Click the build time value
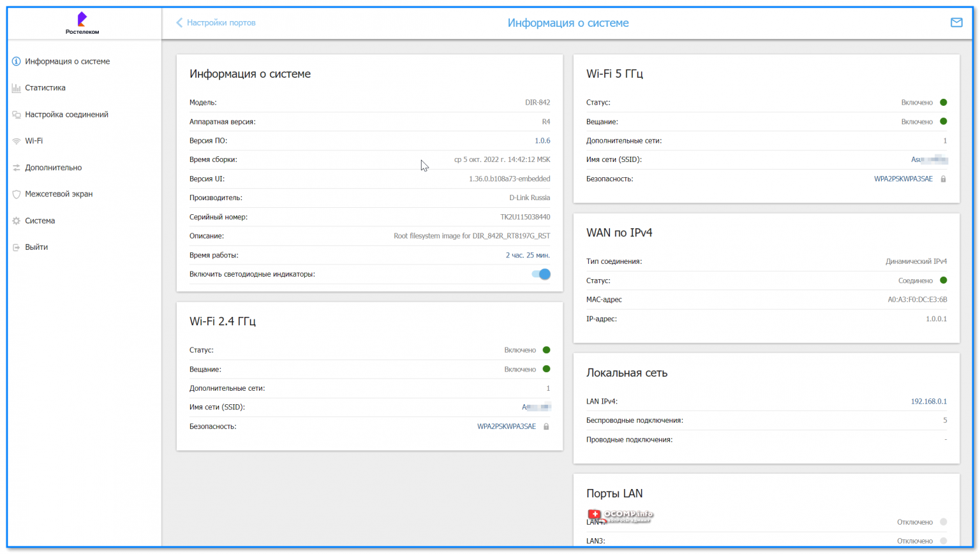This screenshot has height=554, width=980. (502, 160)
